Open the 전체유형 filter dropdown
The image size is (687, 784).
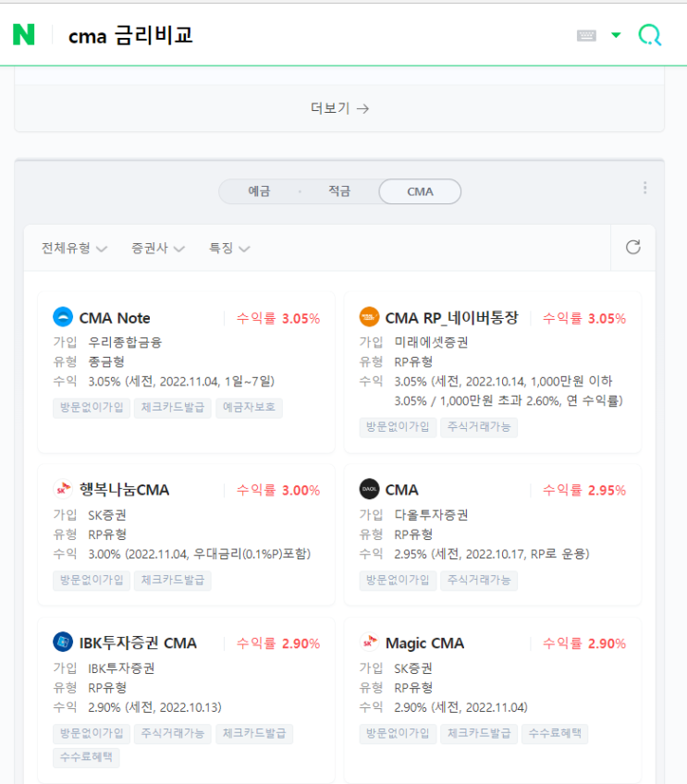[74, 248]
